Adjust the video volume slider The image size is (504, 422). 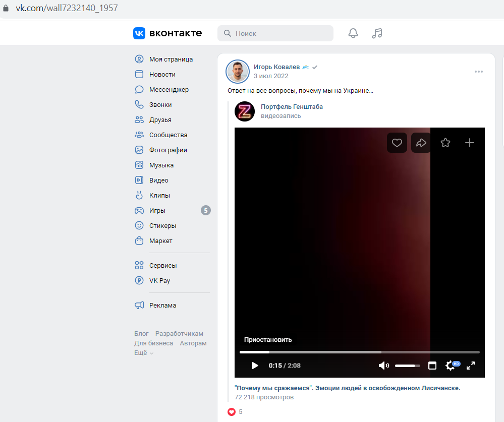tap(407, 366)
